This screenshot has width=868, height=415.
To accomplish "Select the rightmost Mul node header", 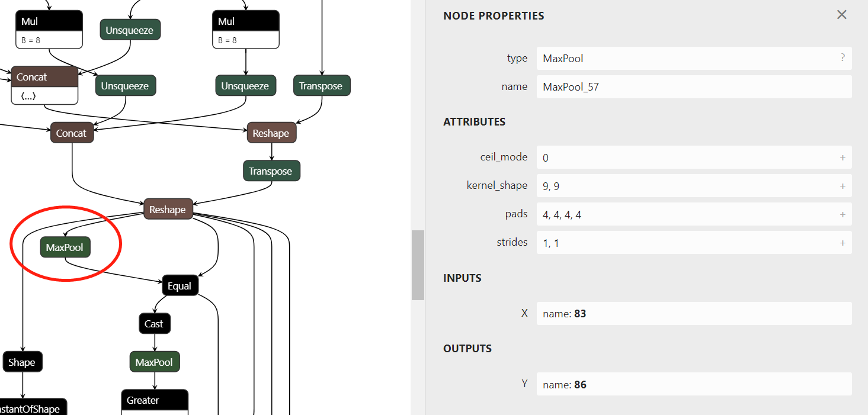I will 245,21.
